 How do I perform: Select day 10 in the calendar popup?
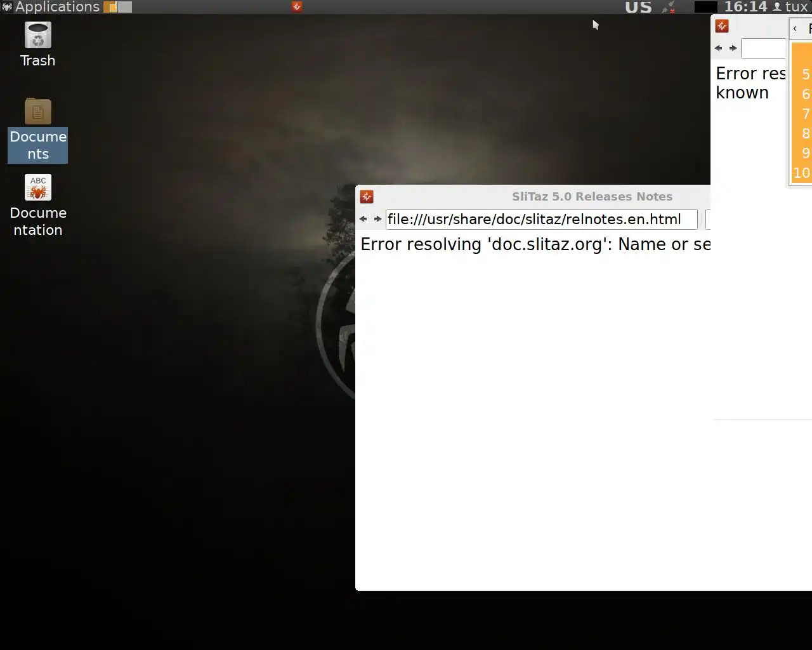click(x=802, y=173)
